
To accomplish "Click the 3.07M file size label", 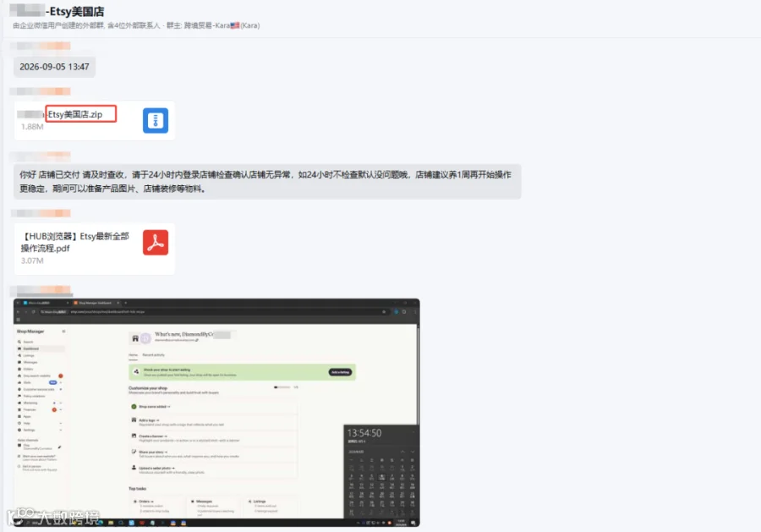I will 32,261.
